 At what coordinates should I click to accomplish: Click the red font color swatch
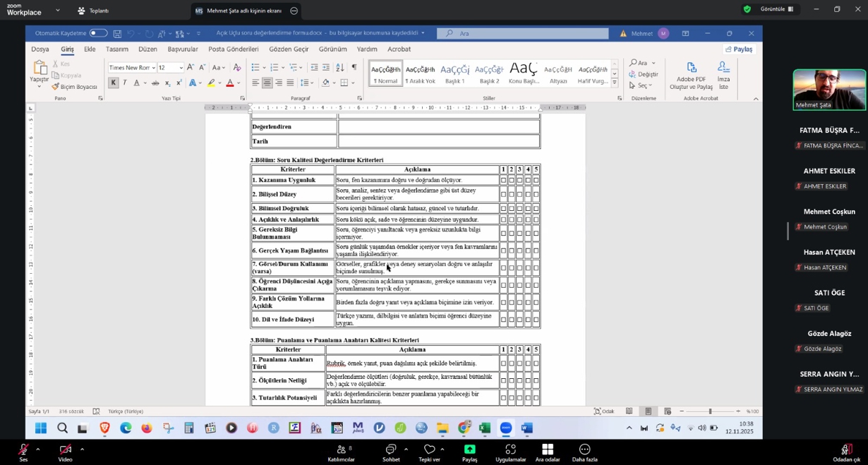[x=229, y=83]
